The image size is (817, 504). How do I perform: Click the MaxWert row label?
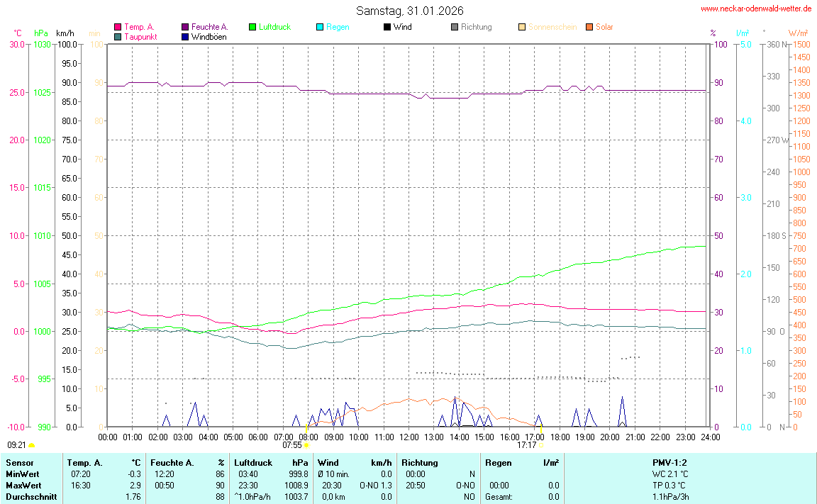[x=23, y=486]
